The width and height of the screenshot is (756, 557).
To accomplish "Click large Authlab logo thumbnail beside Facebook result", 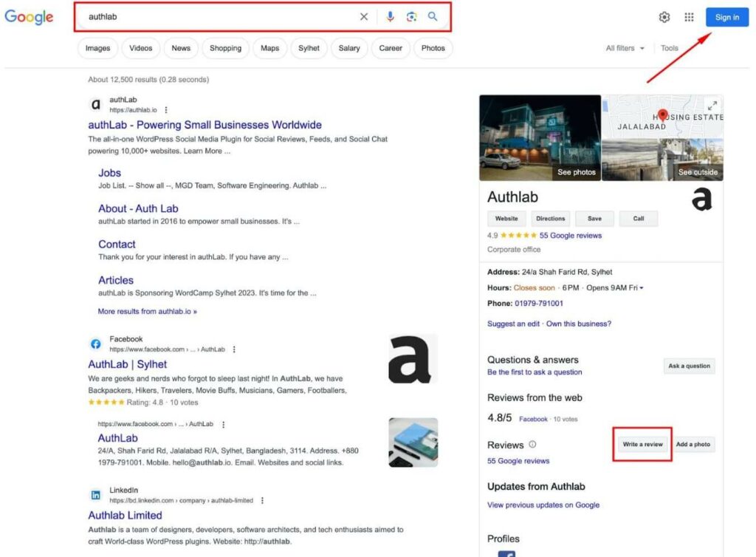I will tap(413, 359).
